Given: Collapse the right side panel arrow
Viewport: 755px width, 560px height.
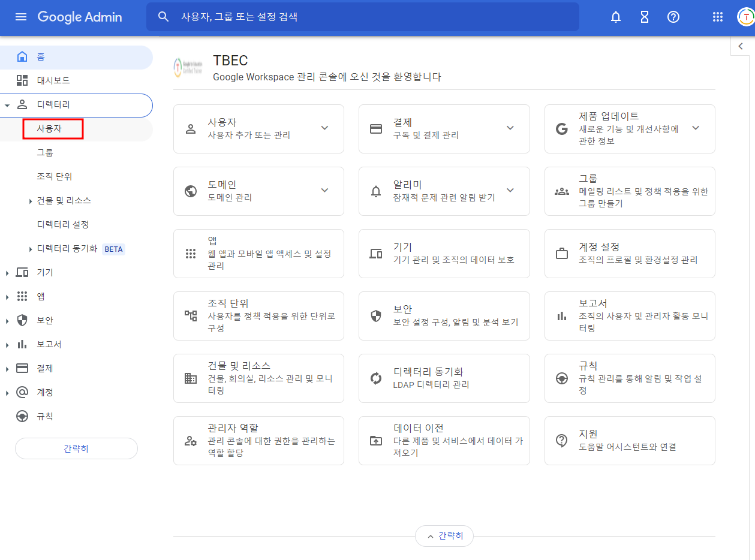Looking at the screenshot, I should click(741, 46).
